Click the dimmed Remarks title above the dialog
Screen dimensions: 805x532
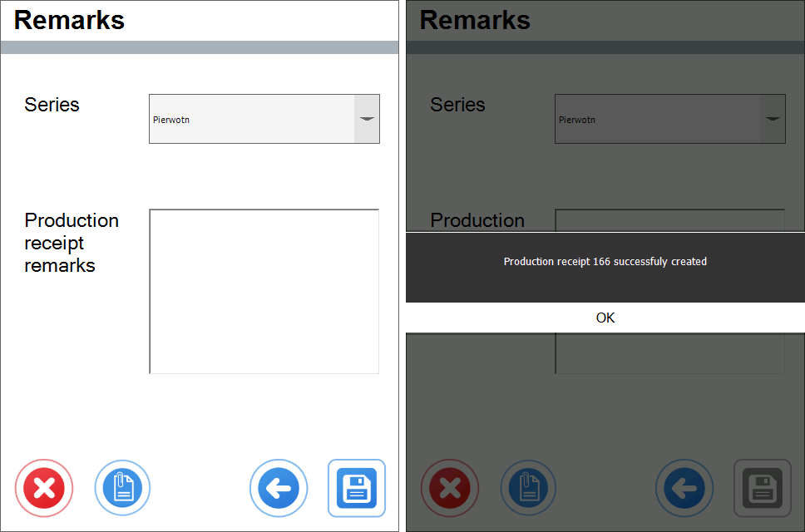[x=475, y=20]
